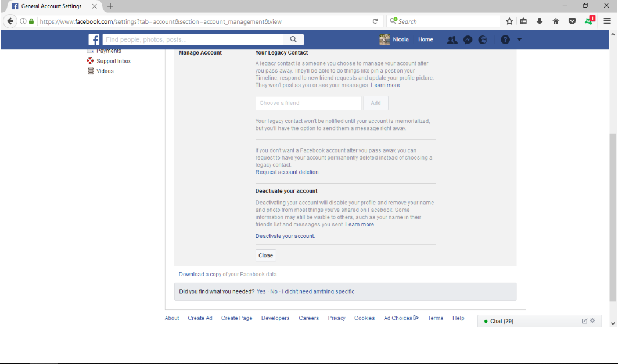The image size is (618, 364).
Task: Click I didn't need anything specific
Action: tap(318, 291)
